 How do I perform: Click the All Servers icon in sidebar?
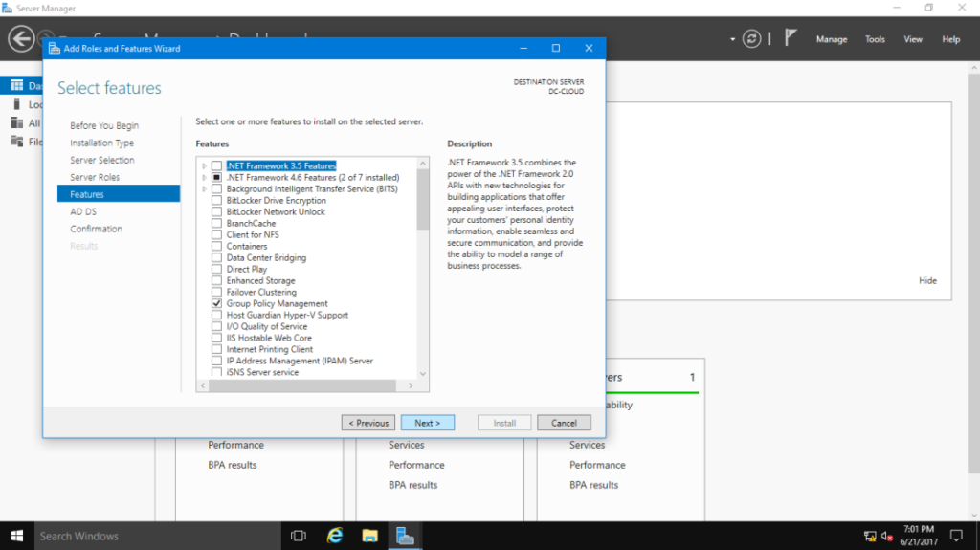pyautogui.click(x=17, y=123)
